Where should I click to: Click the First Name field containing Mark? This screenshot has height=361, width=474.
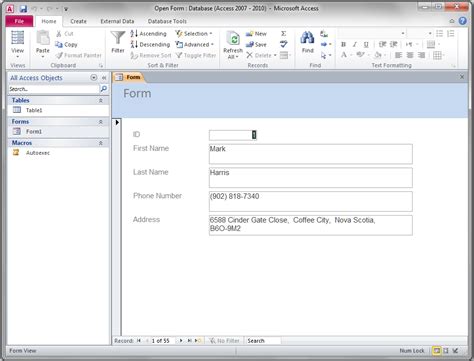point(311,154)
